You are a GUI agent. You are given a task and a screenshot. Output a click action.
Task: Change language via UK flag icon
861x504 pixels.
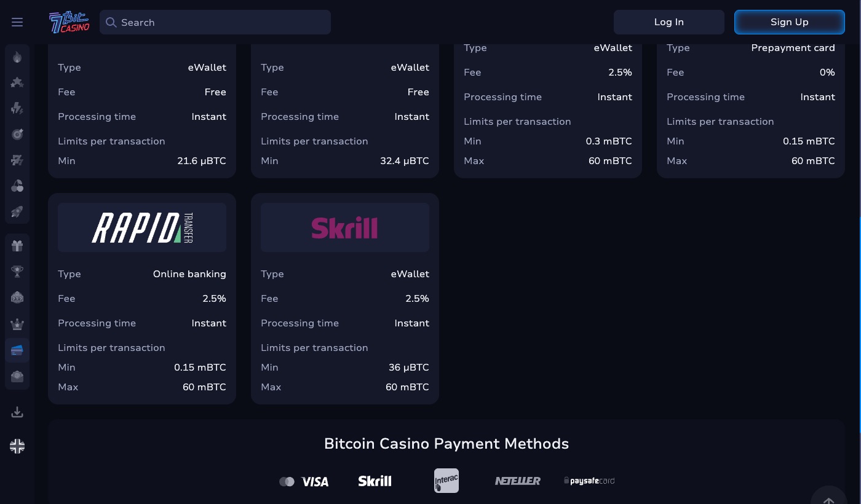(x=17, y=446)
